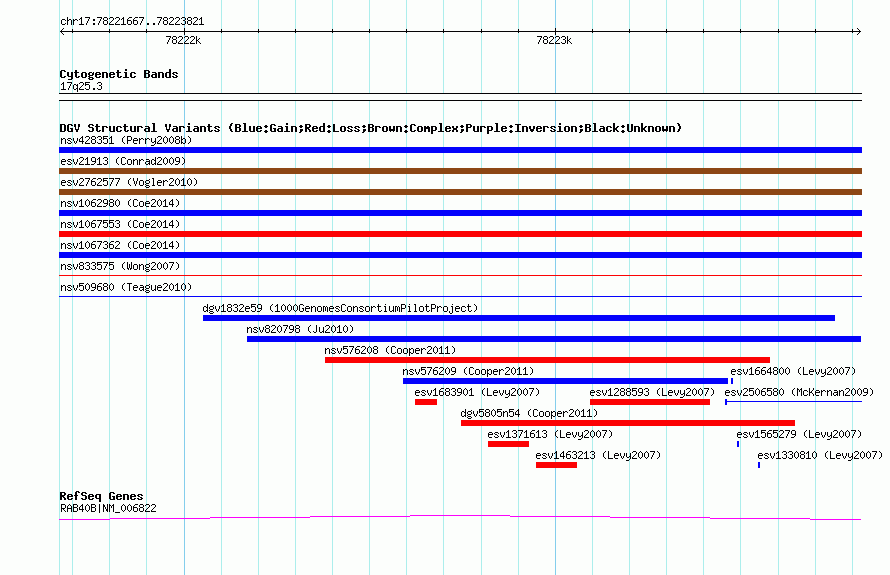Open the dgv1832e59 1000Genomes blue bar

coord(519,318)
